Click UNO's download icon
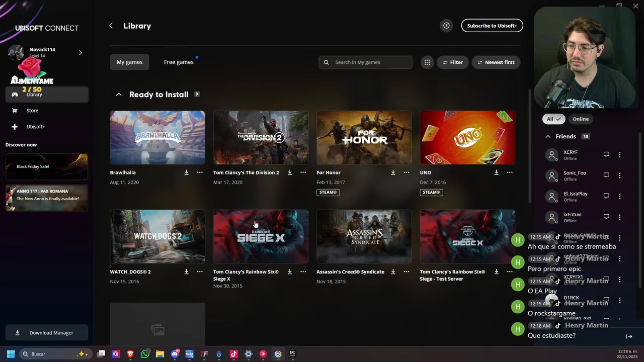This screenshot has height=362, width=644. 496,172
